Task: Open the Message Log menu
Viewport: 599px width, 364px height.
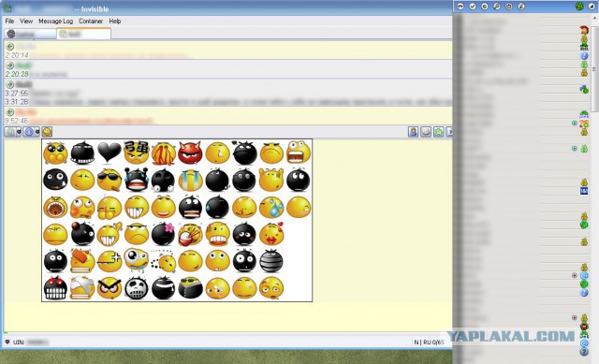Action: pyautogui.click(x=55, y=21)
